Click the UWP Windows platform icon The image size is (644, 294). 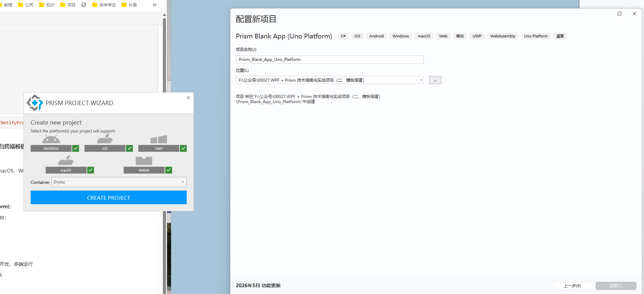click(x=159, y=139)
